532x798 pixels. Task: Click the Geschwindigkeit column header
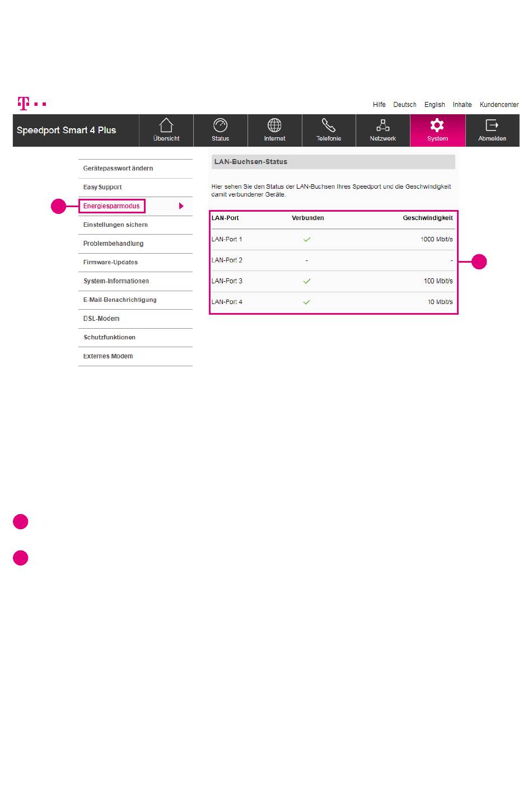(428, 218)
